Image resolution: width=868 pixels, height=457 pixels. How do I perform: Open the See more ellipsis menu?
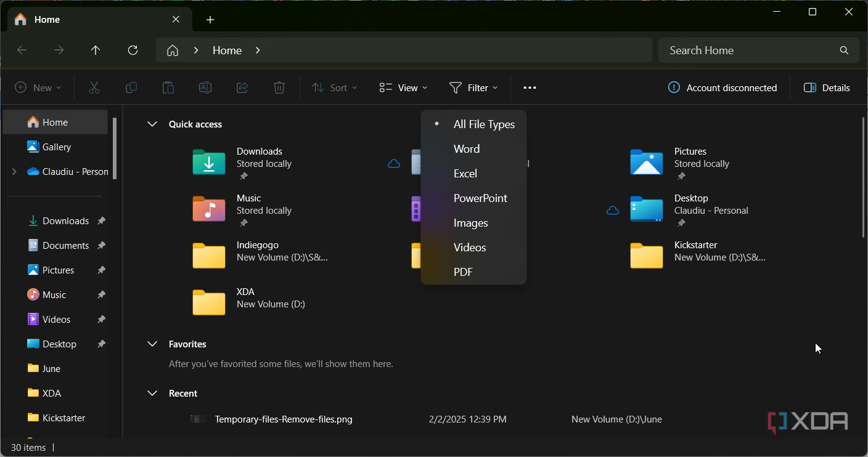click(x=529, y=87)
